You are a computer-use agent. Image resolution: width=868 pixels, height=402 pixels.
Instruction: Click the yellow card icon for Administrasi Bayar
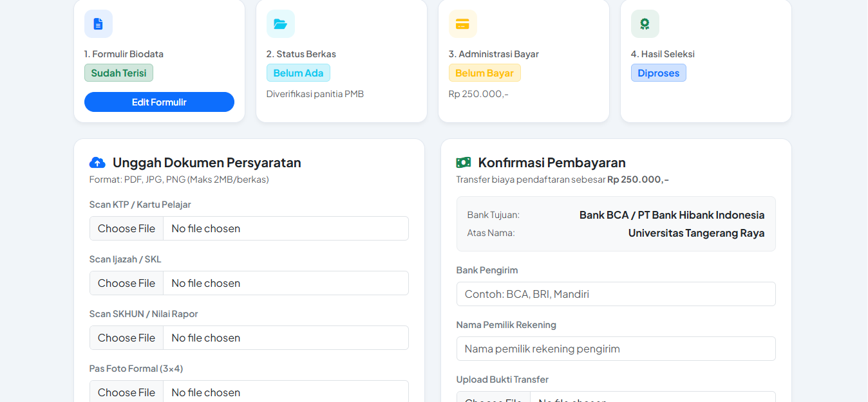click(x=463, y=24)
